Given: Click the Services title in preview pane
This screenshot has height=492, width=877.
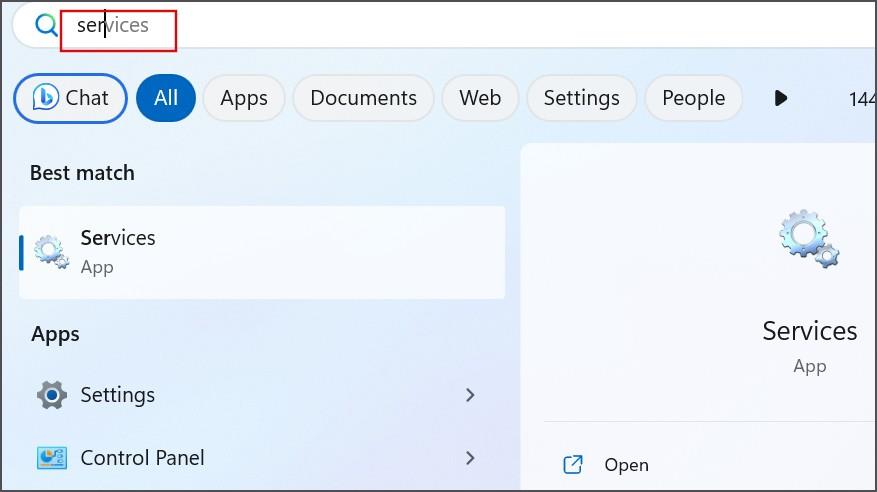Looking at the screenshot, I should pos(809,331).
